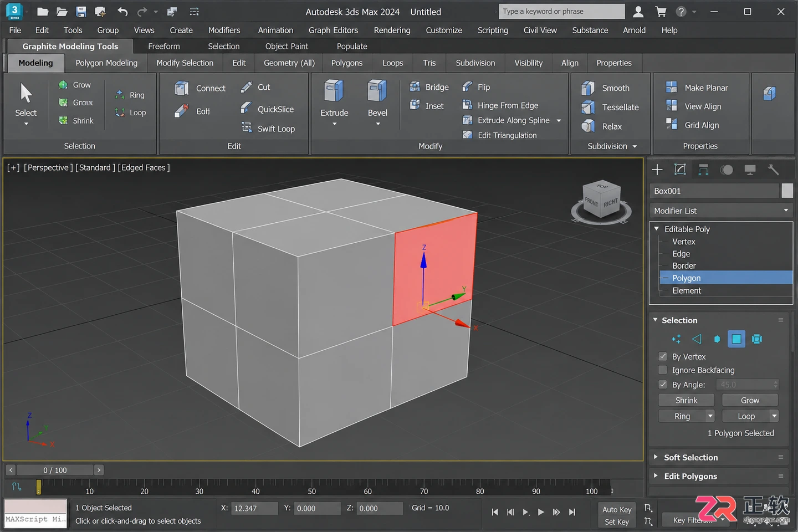Click the X coordinate input field
Image resolution: width=798 pixels, height=532 pixels.
(254, 508)
